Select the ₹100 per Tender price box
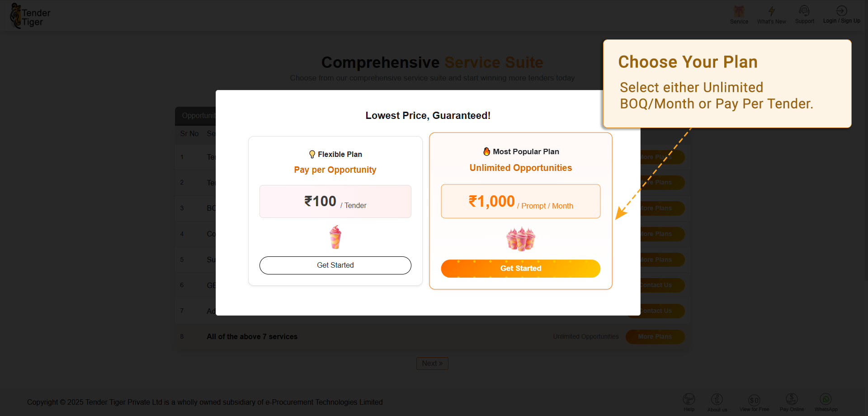The height and width of the screenshot is (416, 868). [x=335, y=202]
